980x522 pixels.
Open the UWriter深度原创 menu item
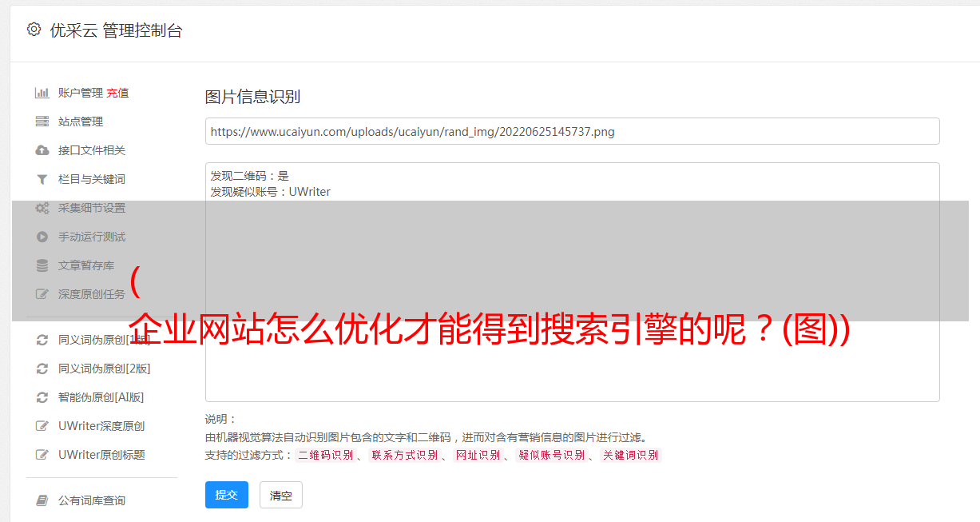point(101,426)
